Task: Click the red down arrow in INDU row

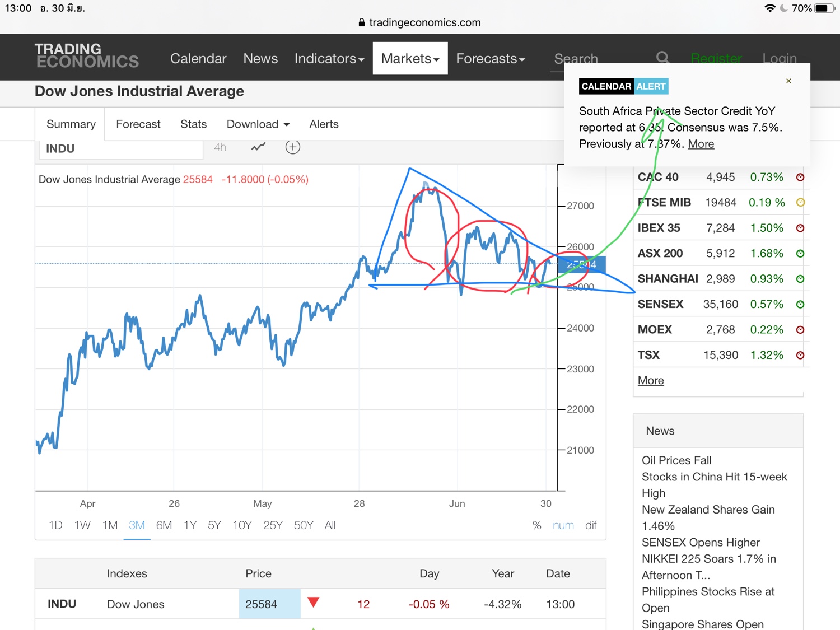Action: [314, 603]
